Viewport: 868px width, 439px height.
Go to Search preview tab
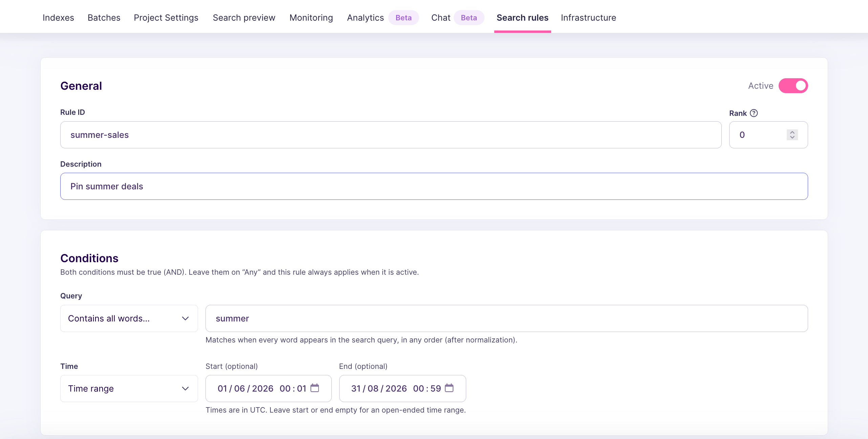click(244, 18)
